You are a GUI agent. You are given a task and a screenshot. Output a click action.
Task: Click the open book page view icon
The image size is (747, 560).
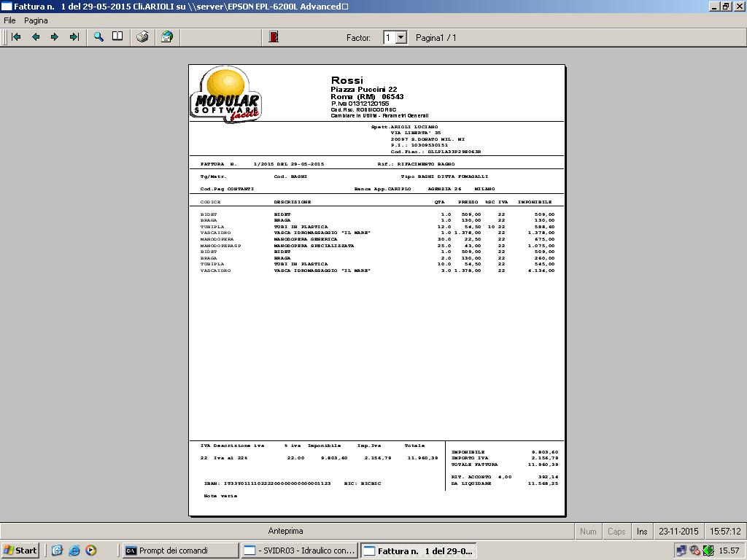click(117, 37)
